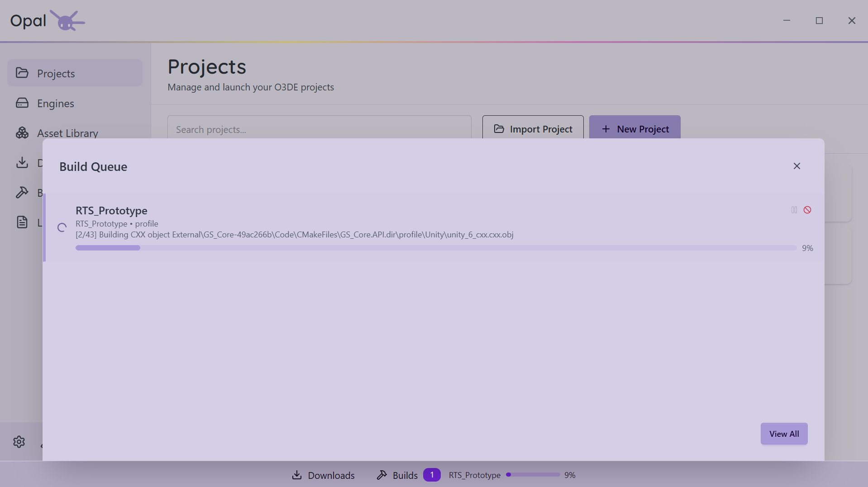Cancel the RTS_Prototype build

click(x=807, y=210)
